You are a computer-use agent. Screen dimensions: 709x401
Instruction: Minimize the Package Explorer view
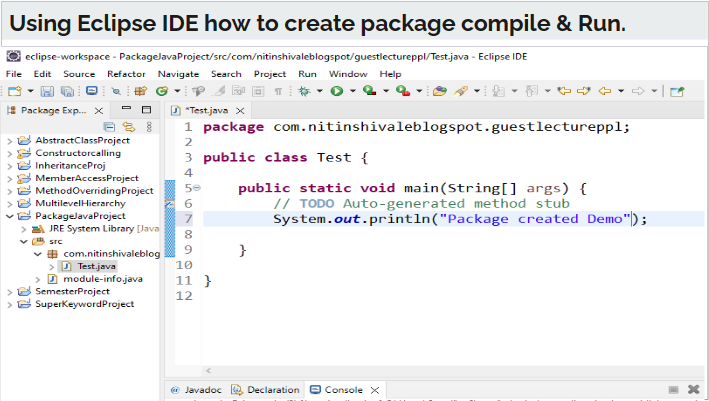(127, 109)
